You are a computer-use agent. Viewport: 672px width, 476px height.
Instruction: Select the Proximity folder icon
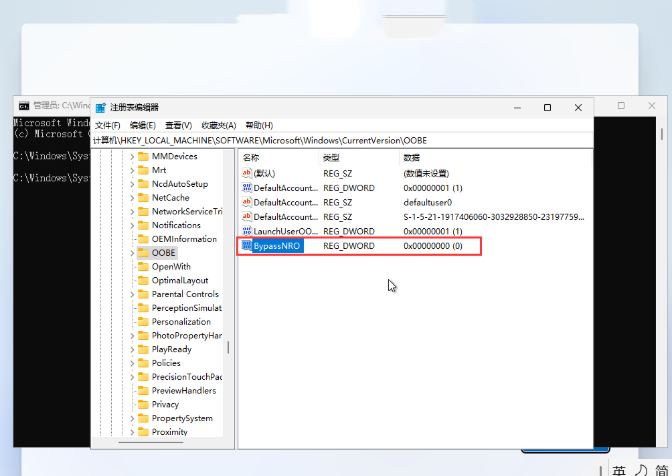(x=143, y=432)
